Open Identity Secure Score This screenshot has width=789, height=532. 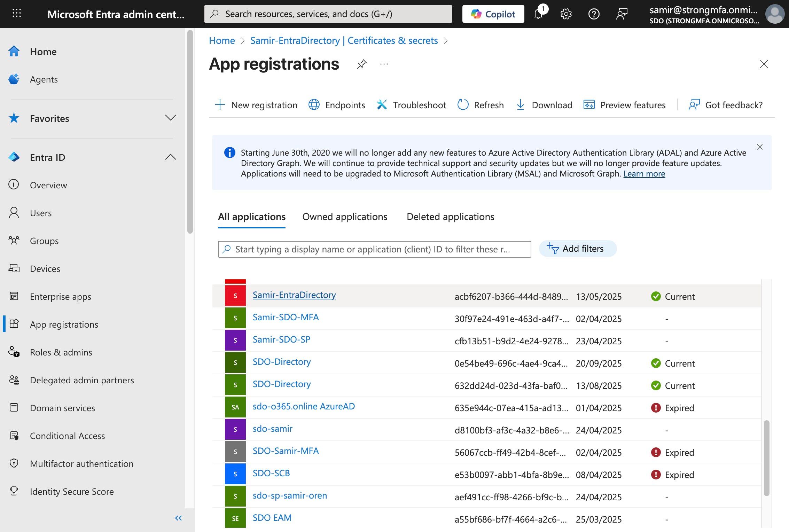click(x=72, y=491)
